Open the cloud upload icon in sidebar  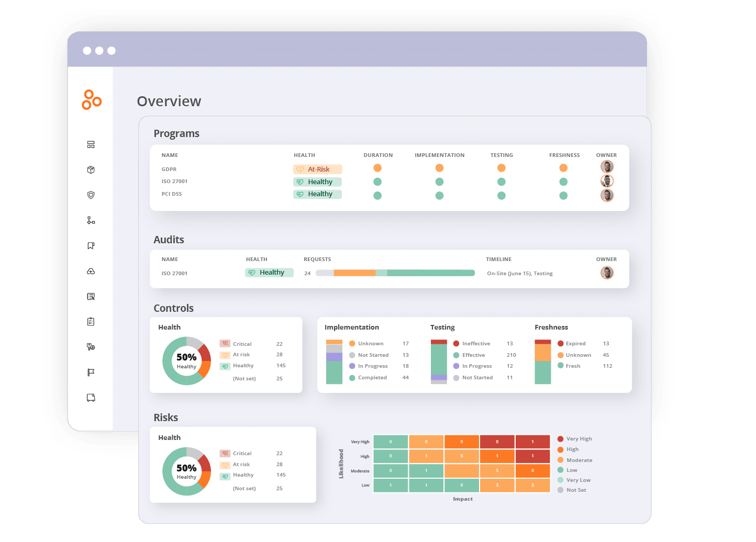[x=91, y=271]
